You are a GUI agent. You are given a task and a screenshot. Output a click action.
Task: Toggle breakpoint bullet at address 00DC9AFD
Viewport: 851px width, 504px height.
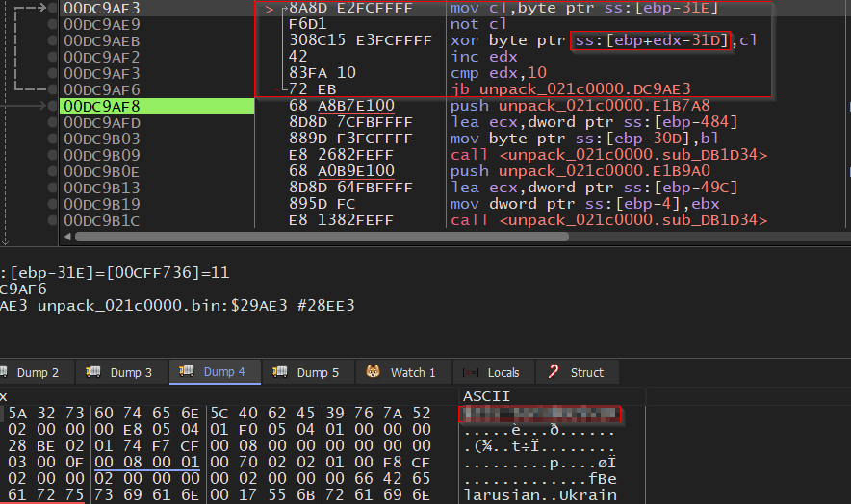[x=52, y=122]
